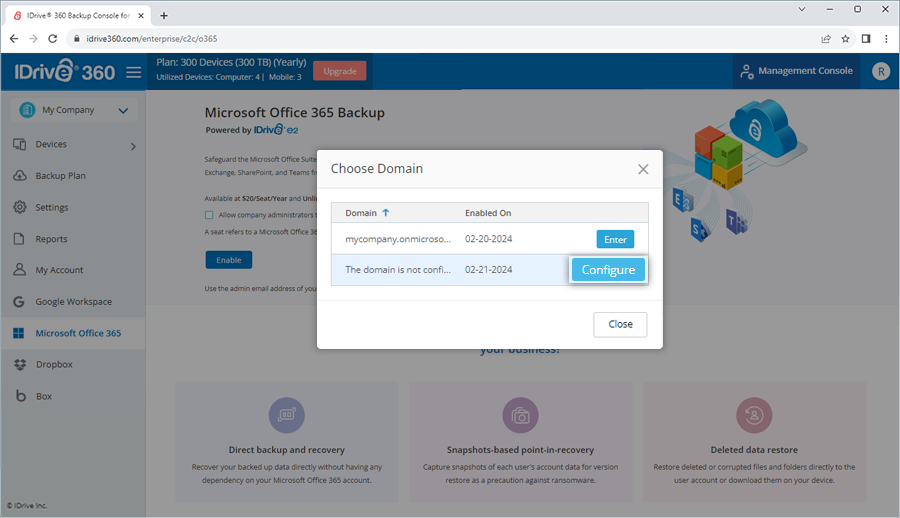Toggle the Allow company administrators checkbox
This screenshot has height=518, width=900.
point(209,215)
